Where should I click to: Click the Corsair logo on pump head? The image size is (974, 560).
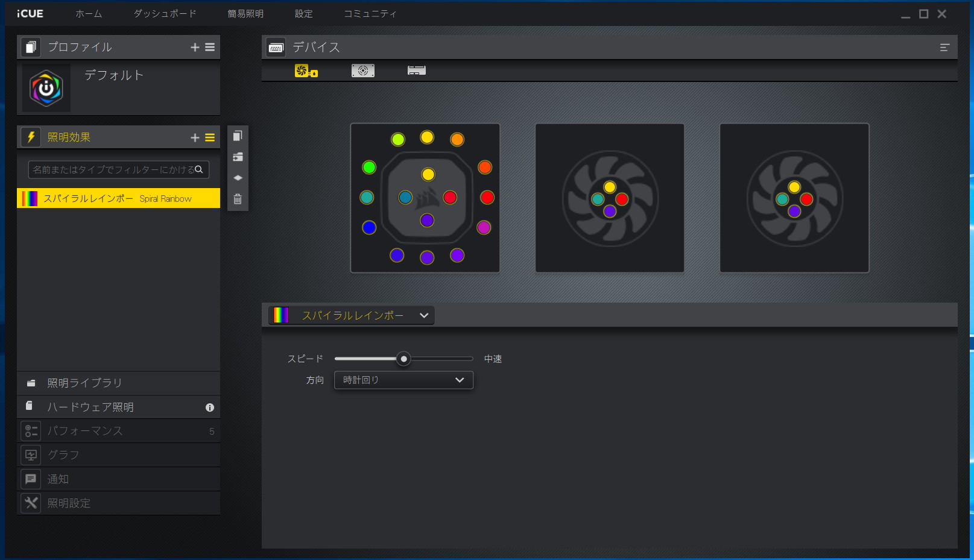click(x=428, y=197)
